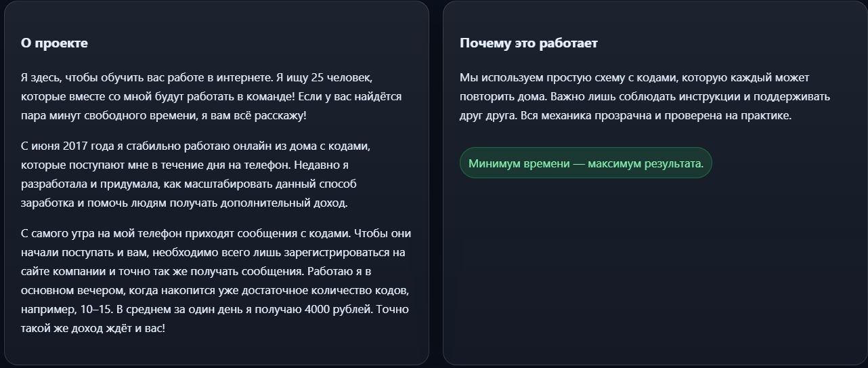This screenshot has height=368, width=868.
Task: Click the paragraph starting "Я здесь, чтобы обучить"
Action: pos(211,96)
